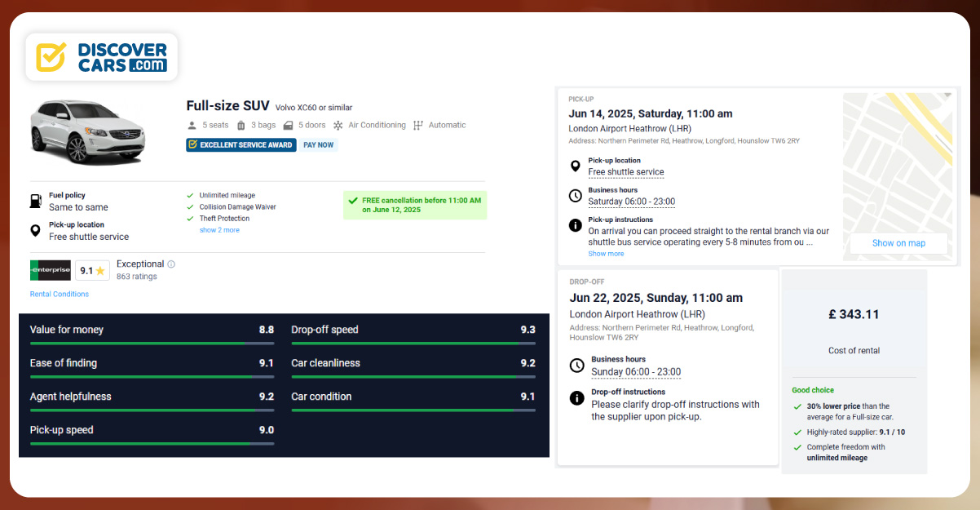The width and height of the screenshot is (980, 510).
Task: Click the info icon beside Pick-up instructions
Action: point(575,225)
